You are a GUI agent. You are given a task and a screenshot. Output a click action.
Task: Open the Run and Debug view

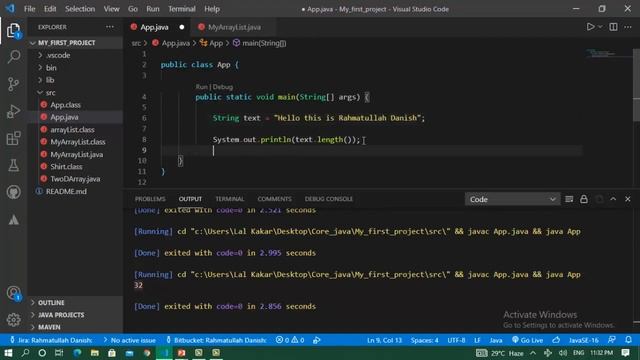point(13,111)
